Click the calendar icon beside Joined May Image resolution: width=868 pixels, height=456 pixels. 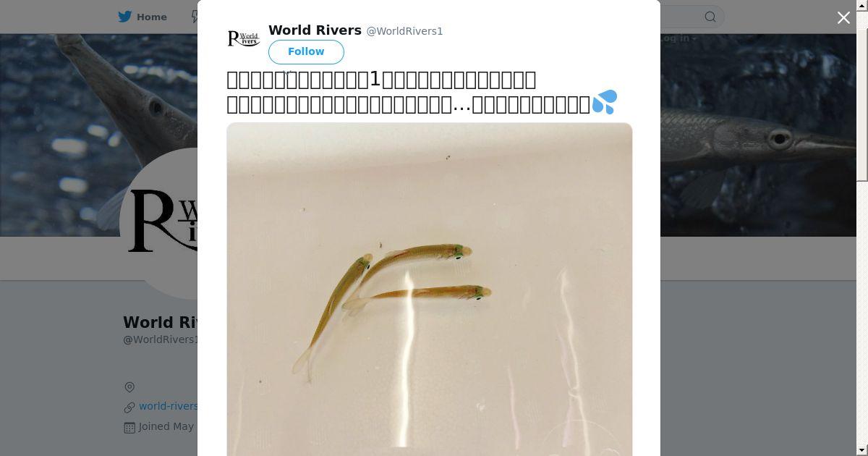(x=129, y=427)
